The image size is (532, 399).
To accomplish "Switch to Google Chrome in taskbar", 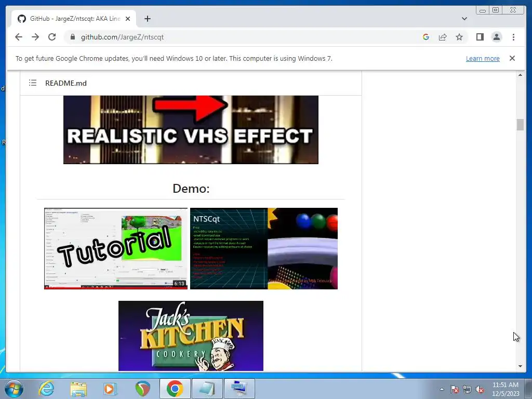I will 175,389.
